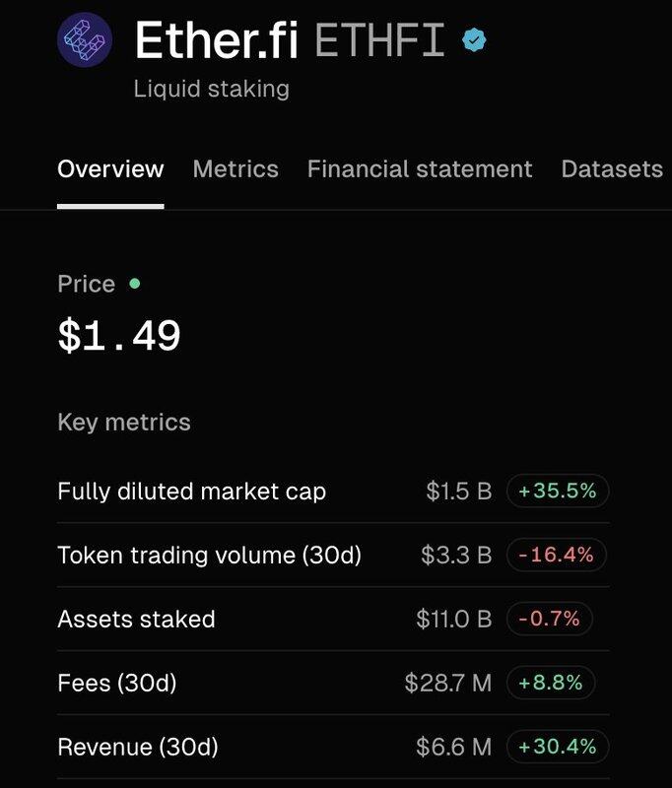Click the ETHFI ticker symbol
Image resolution: width=672 pixels, height=788 pixels.
coord(380,40)
